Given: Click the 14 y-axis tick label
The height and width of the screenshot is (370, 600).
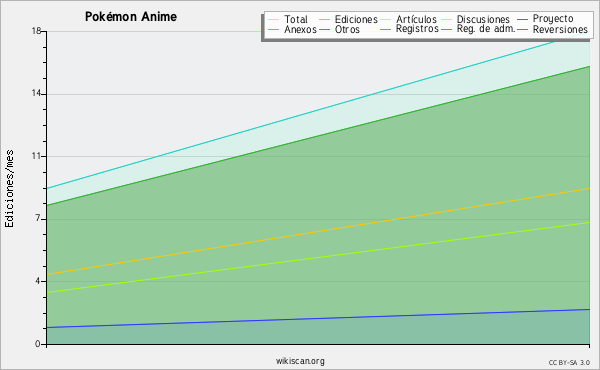Looking at the screenshot, I should point(36,93).
